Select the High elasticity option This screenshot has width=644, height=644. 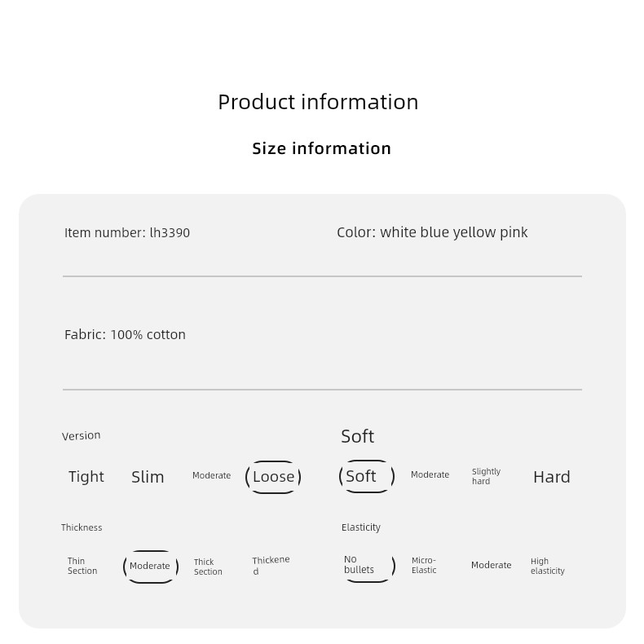pos(548,566)
